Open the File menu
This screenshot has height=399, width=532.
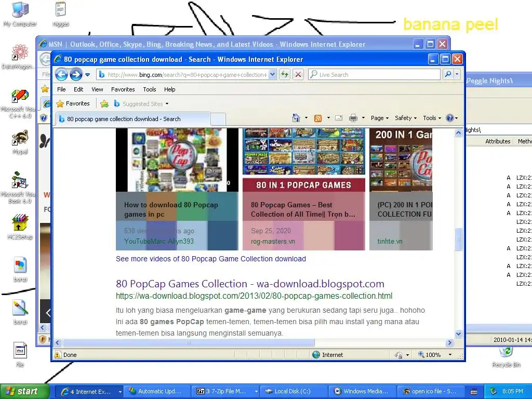pyautogui.click(x=61, y=89)
